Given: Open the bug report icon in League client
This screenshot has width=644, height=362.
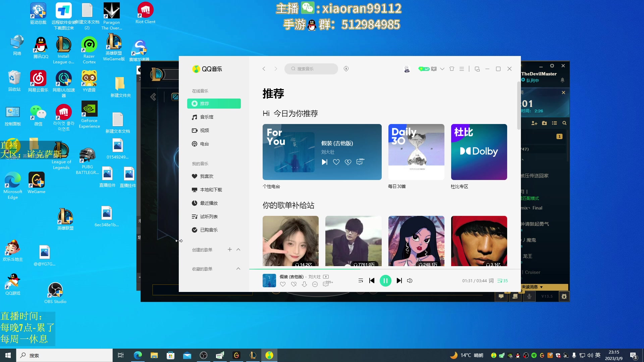Looking at the screenshot, I should (564, 296).
